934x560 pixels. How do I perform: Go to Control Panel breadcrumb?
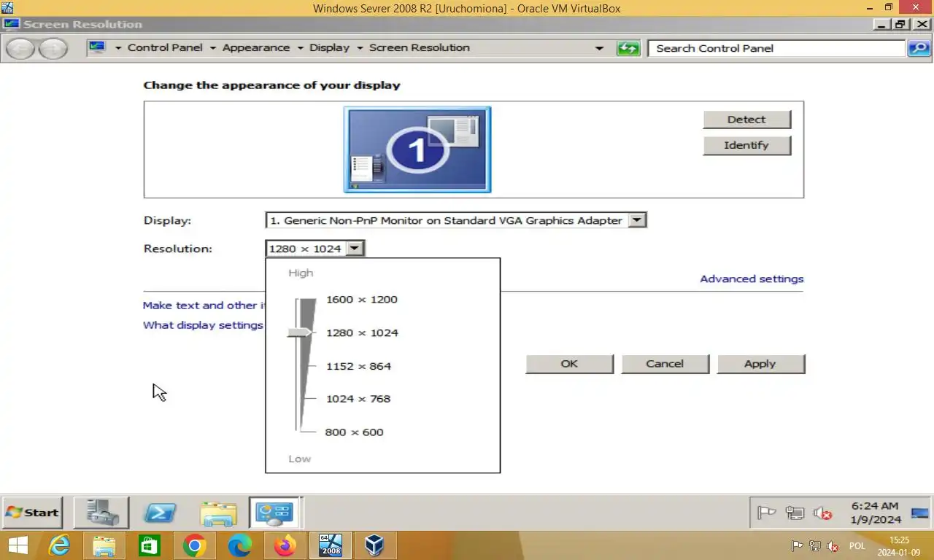[165, 47]
